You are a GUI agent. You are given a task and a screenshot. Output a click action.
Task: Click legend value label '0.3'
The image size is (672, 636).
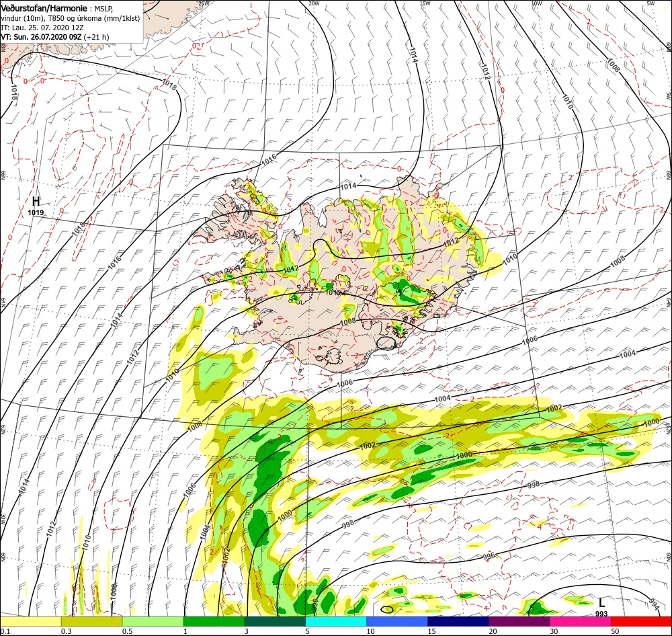coord(66,631)
